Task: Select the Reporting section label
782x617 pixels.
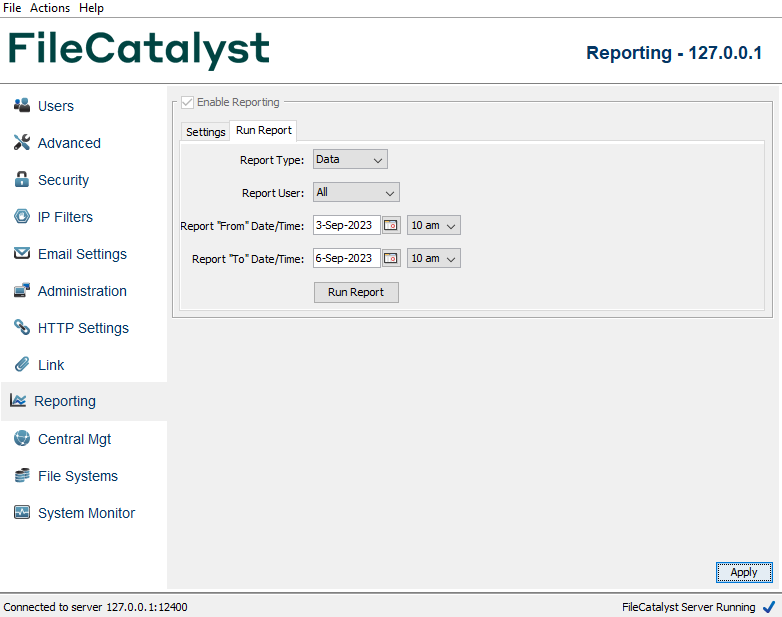Action: (65, 401)
